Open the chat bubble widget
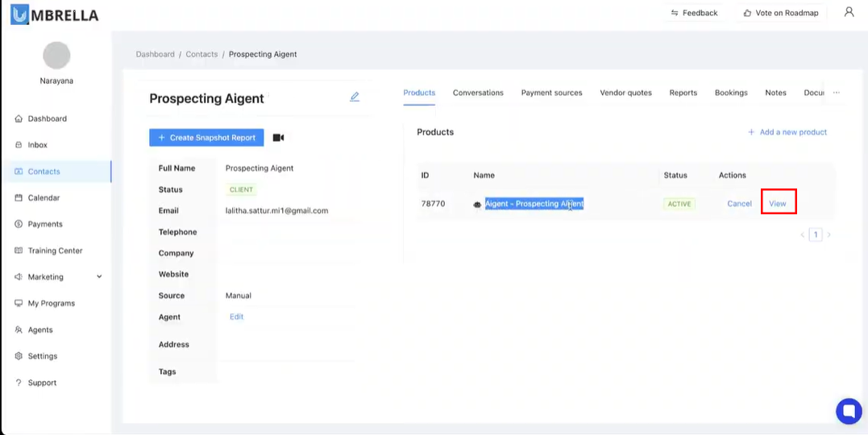This screenshot has height=435, width=868. [849, 411]
